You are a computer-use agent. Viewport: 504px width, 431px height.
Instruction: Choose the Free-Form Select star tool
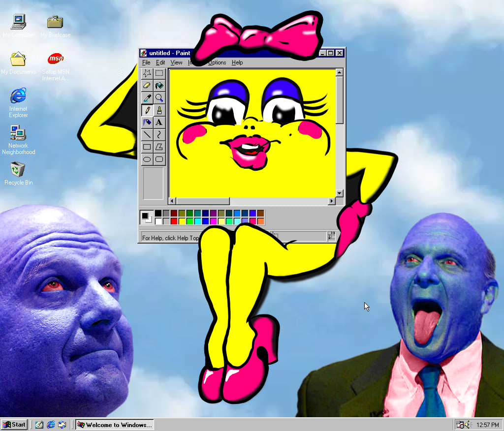point(147,73)
